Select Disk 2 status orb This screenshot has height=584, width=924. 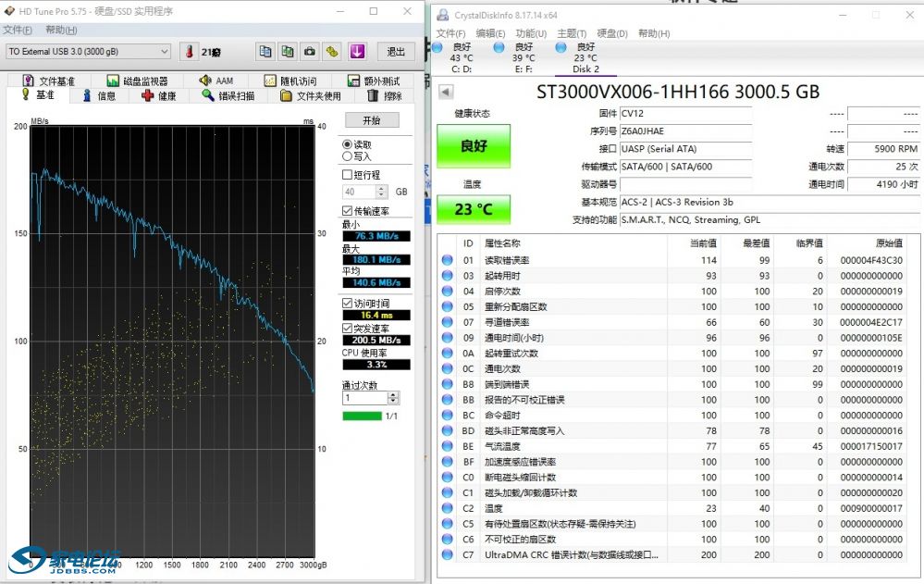click(x=561, y=47)
